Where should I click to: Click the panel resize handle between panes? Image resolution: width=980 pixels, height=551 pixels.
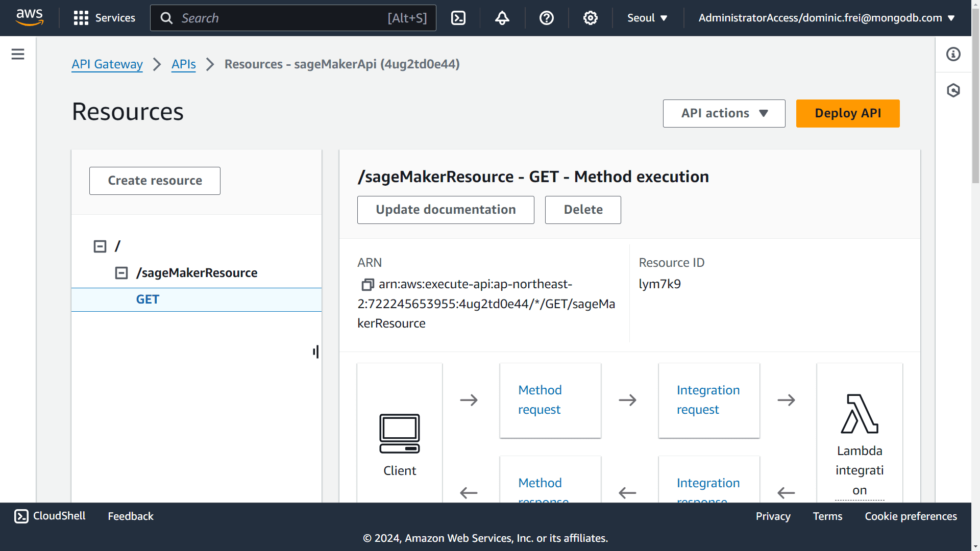[x=316, y=352]
